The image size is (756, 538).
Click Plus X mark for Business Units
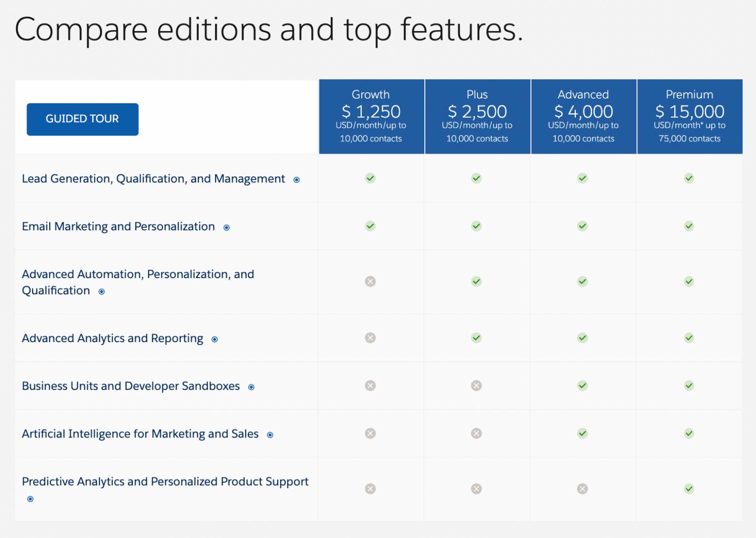[476, 385]
